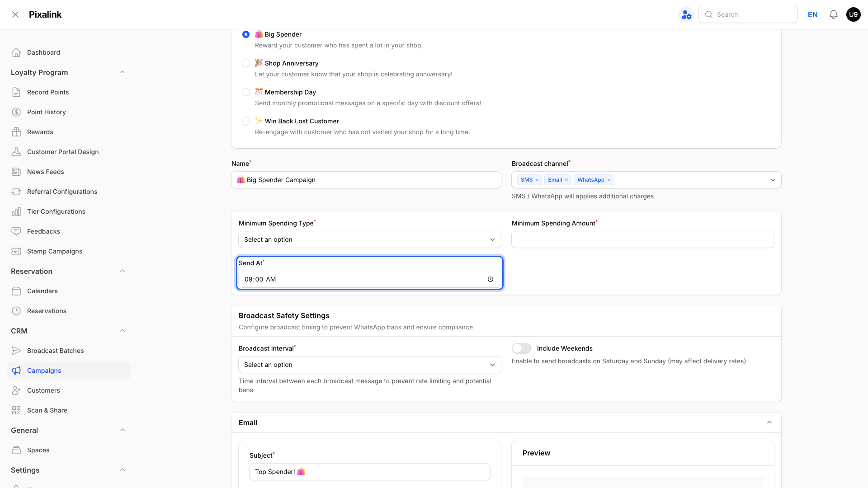This screenshot has height=488, width=868.
Task: Click the Rewards gift icon
Action: (x=16, y=132)
